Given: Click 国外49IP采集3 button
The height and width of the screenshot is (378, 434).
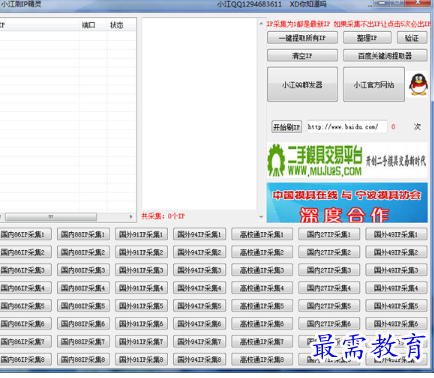Looking at the screenshot, I should (x=396, y=270).
